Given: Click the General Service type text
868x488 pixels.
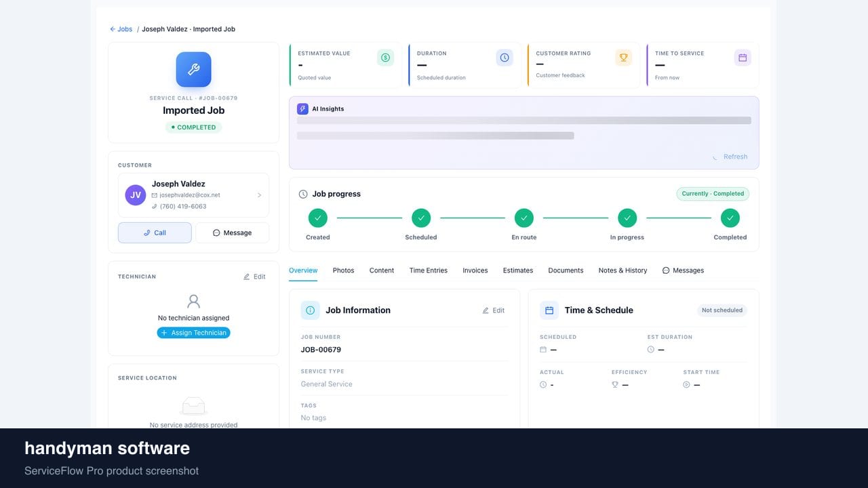Looking at the screenshot, I should click(x=327, y=384).
